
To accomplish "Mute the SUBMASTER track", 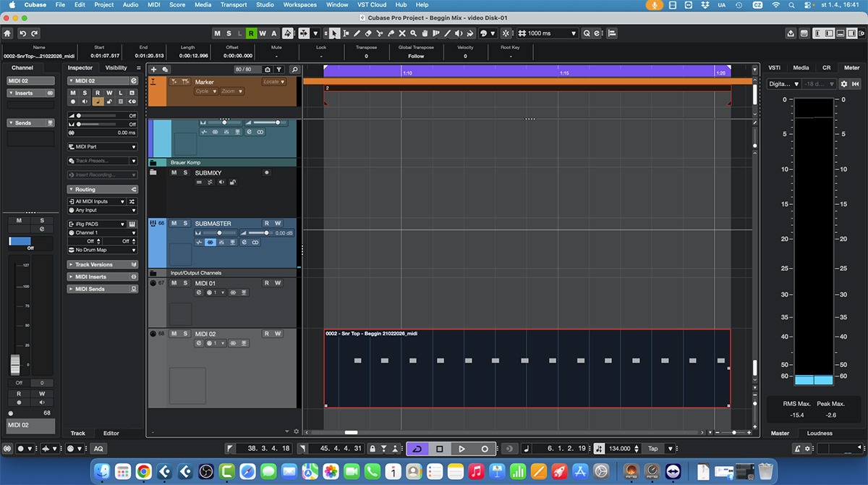I will (174, 224).
